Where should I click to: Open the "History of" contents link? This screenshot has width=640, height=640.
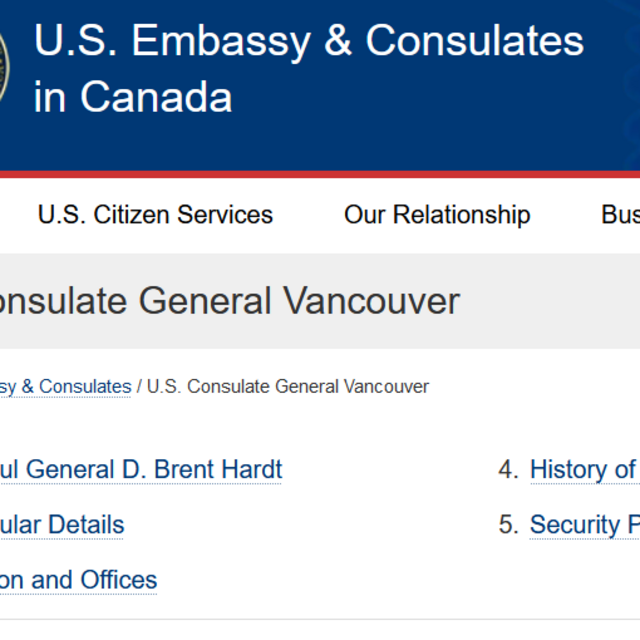(x=584, y=469)
